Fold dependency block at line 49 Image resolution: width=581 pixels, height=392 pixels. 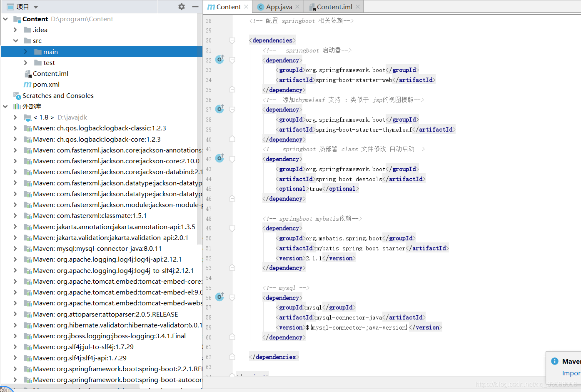pyautogui.click(x=232, y=228)
